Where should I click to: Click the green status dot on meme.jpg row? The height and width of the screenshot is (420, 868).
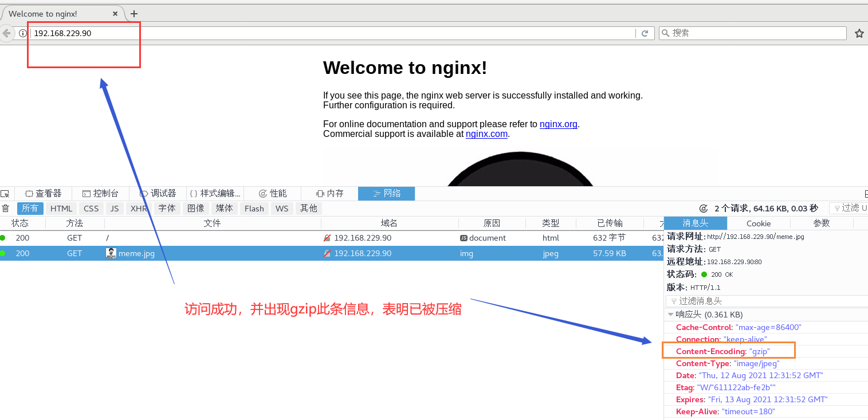coord(3,253)
